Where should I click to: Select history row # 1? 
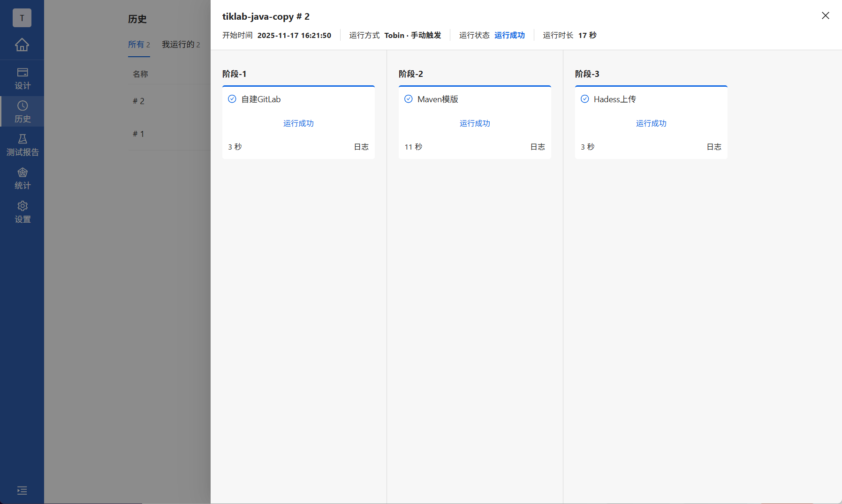138,134
